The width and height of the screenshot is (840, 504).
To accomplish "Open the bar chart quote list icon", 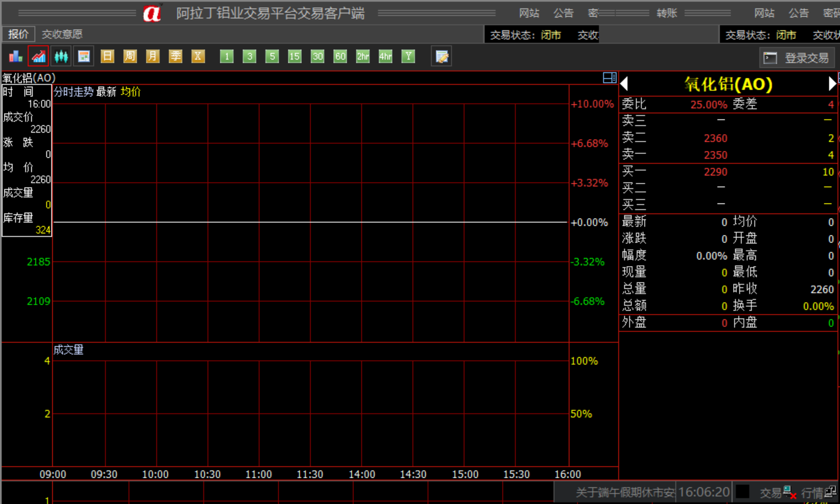I will coord(16,57).
